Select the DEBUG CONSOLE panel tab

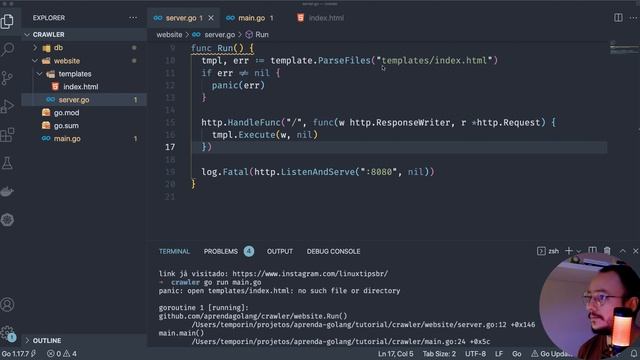pyautogui.click(x=333, y=251)
